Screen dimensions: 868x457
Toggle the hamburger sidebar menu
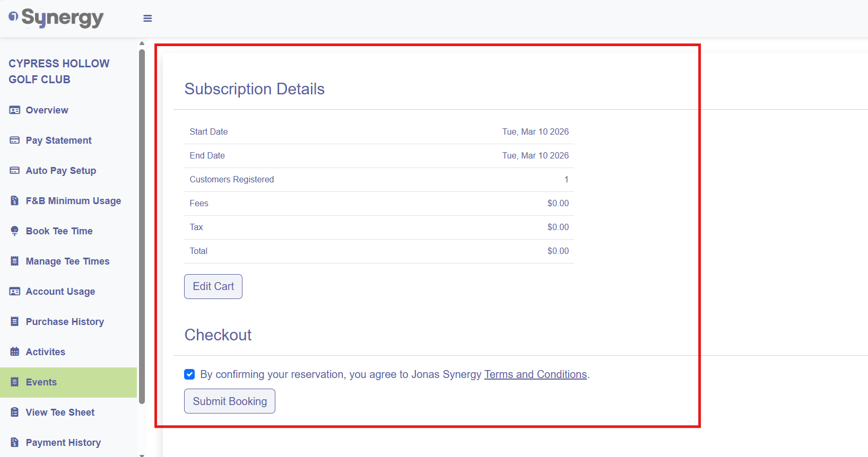point(147,19)
